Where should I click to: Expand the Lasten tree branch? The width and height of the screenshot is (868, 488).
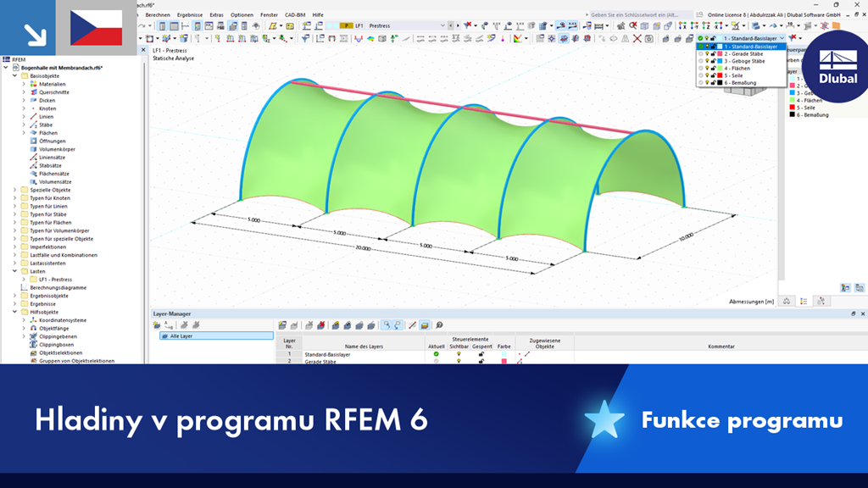tap(14, 271)
